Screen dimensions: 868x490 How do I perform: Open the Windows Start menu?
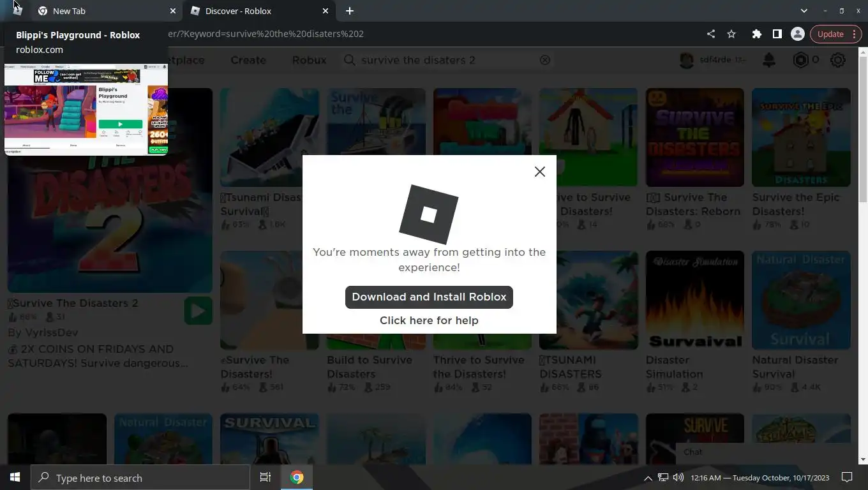15,477
